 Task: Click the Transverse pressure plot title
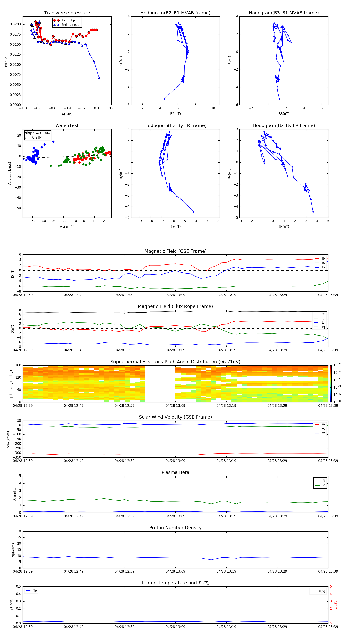[67, 13]
